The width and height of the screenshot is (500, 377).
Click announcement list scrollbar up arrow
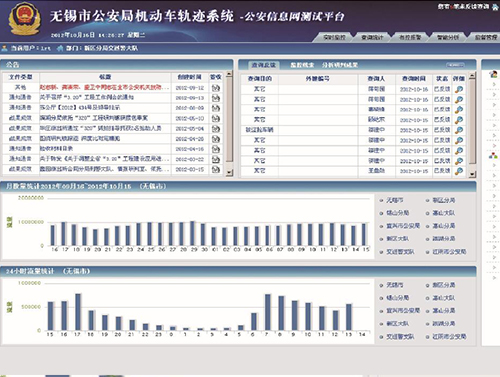click(229, 74)
